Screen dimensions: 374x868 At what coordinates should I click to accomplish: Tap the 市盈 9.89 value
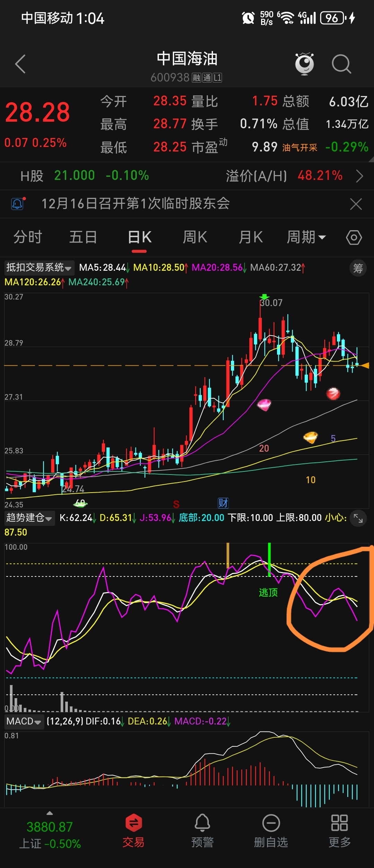(x=265, y=147)
